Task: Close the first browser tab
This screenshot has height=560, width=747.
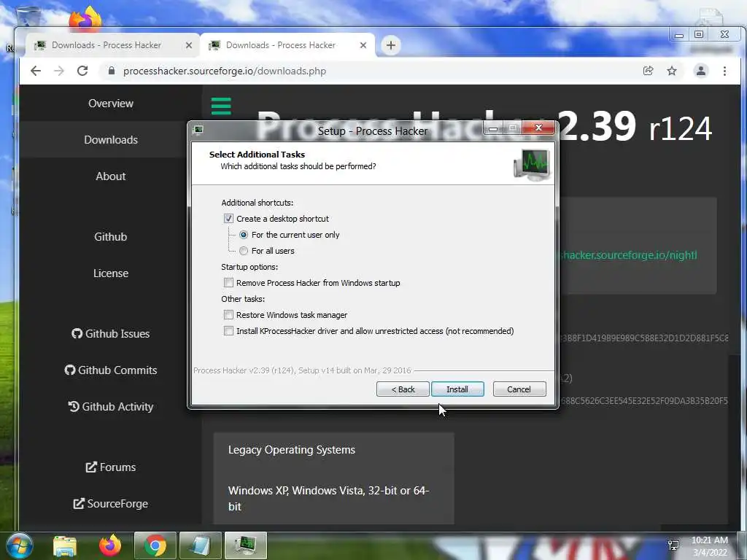Action: [189, 45]
